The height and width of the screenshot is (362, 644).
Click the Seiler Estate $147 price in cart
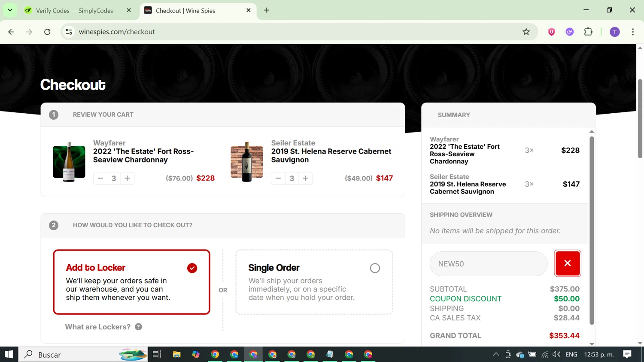tap(384, 178)
